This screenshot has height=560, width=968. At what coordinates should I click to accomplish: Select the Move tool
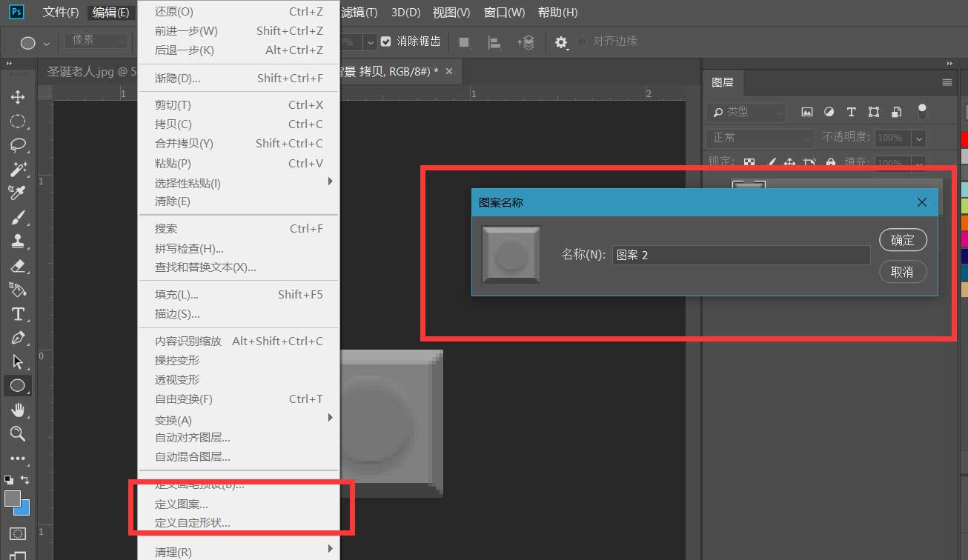pyautogui.click(x=18, y=97)
